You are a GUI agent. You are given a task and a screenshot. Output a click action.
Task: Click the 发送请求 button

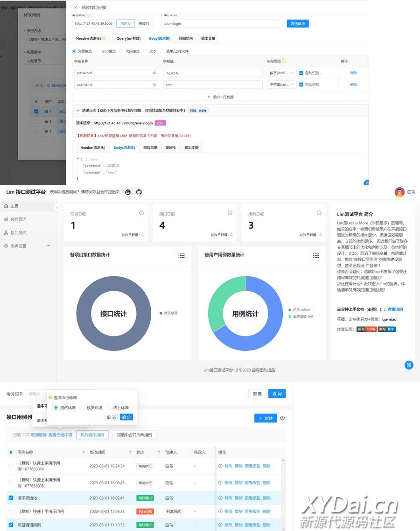(297, 23)
